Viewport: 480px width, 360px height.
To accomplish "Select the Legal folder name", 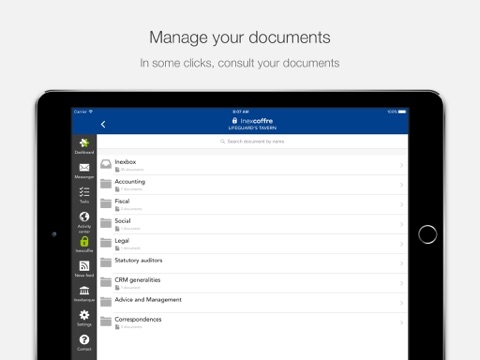I will coord(122,241).
